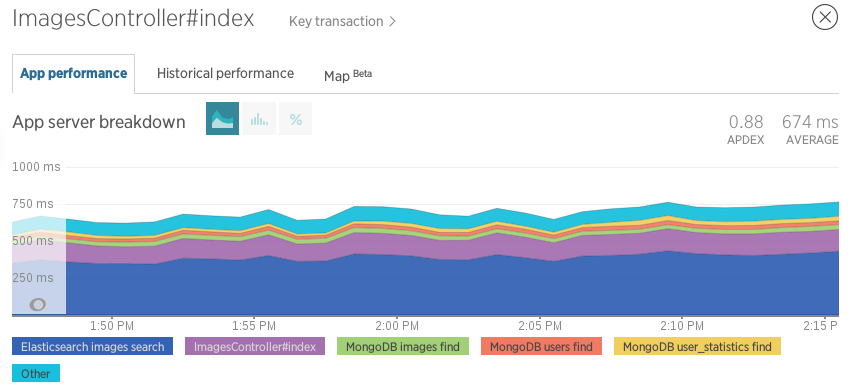Open the Map Beta tab

coord(348,75)
